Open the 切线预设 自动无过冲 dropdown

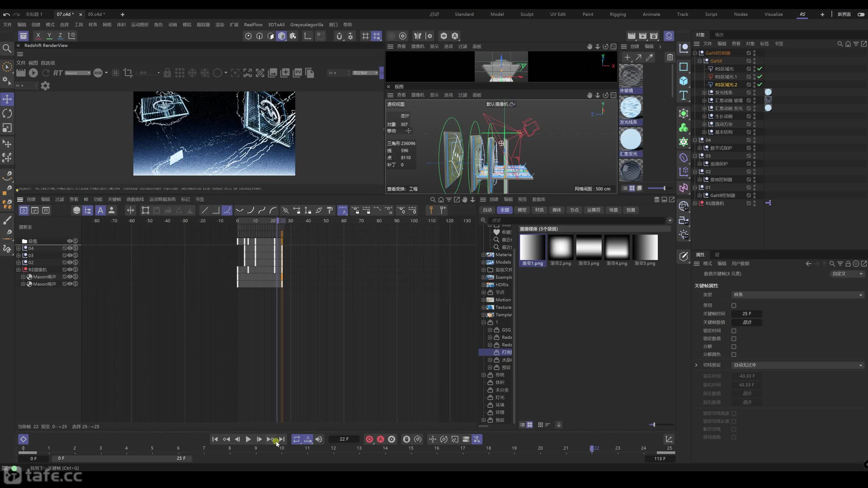coord(797,365)
